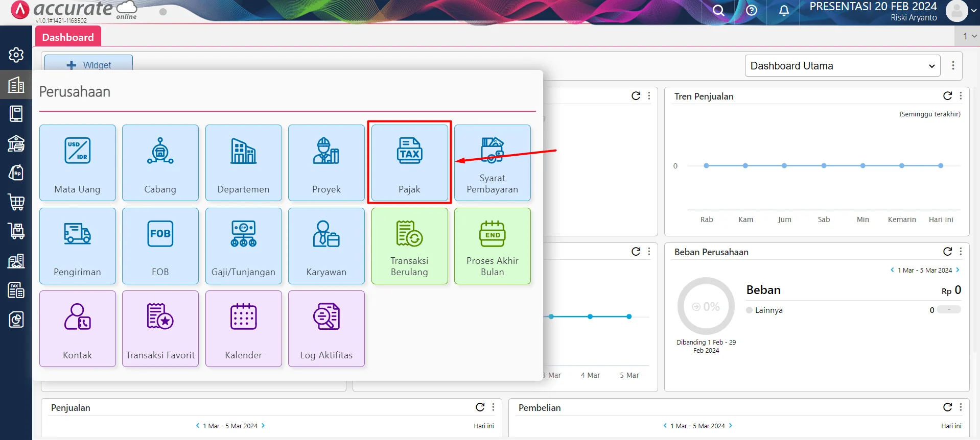Click the notification bell icon
Viewport: 980px width, 440px height.
coord(784,11)
